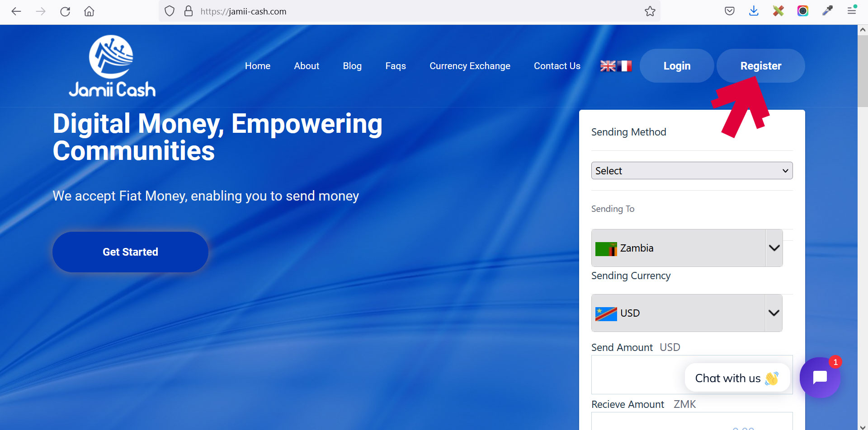This screenshot has height=430, width=868.
Task: Click the browser reload icon
Action: [65, 11]
